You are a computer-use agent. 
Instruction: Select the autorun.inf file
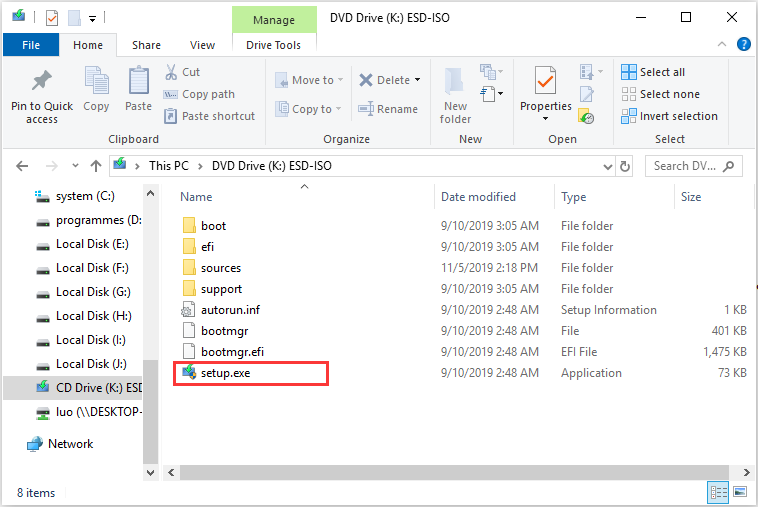click(230, 310)
